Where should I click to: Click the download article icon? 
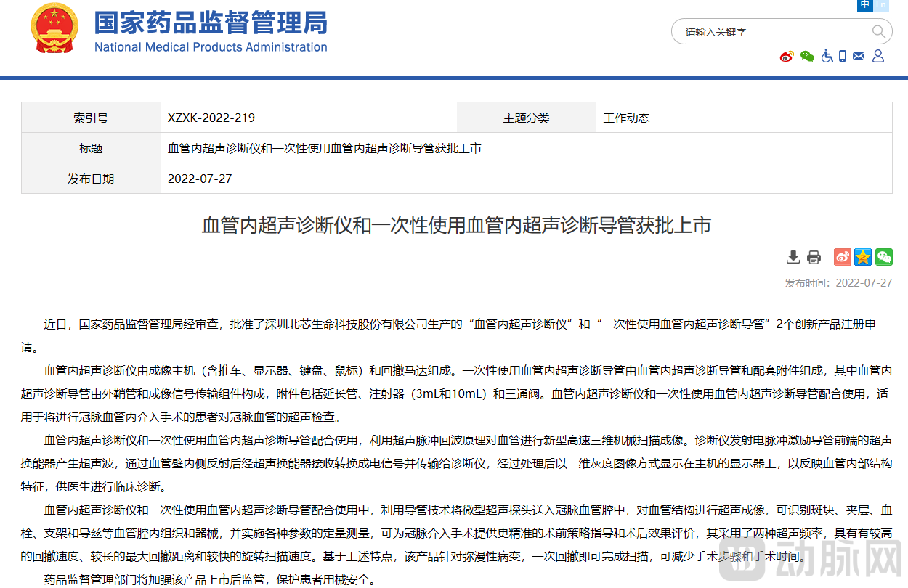[793, 257]
